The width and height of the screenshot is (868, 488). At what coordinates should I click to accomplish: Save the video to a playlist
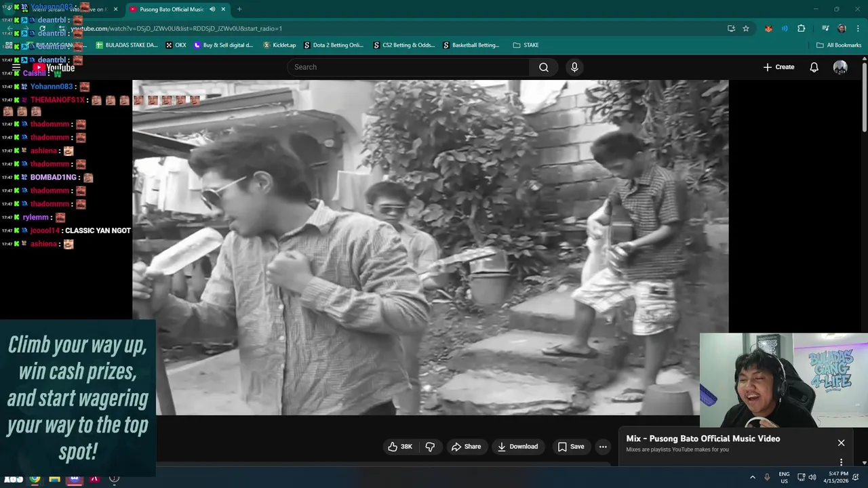click(570, 447)
